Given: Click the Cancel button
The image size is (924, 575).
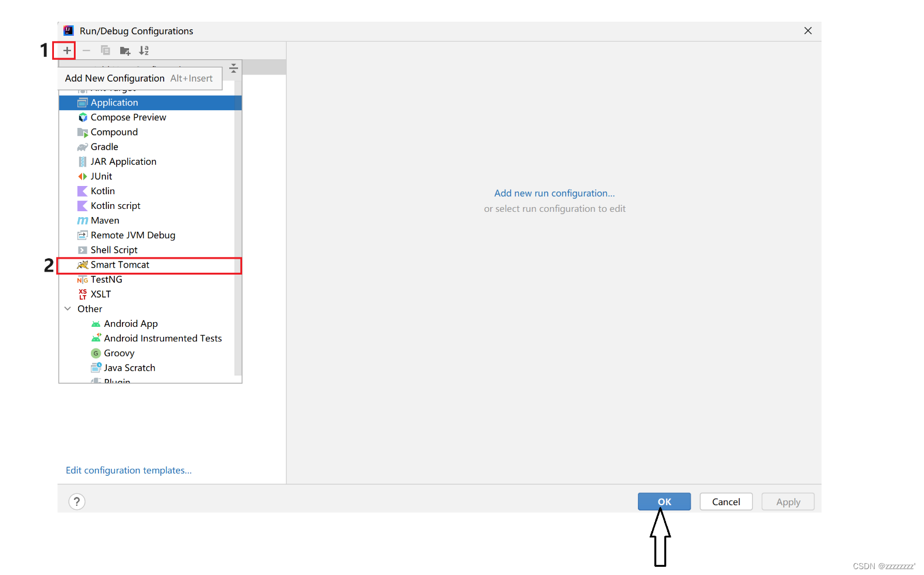Looking at the screenshot, I should coord(726,502).
